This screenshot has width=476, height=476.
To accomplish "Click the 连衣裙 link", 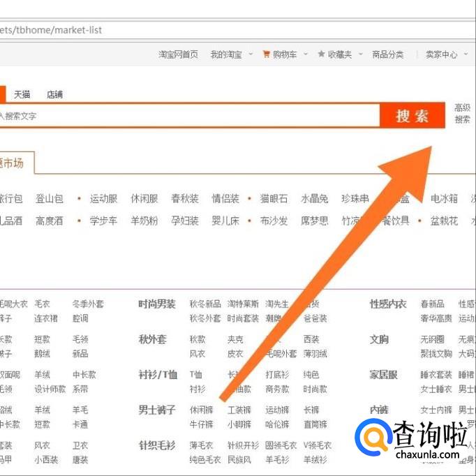I will tap(46, 318).
